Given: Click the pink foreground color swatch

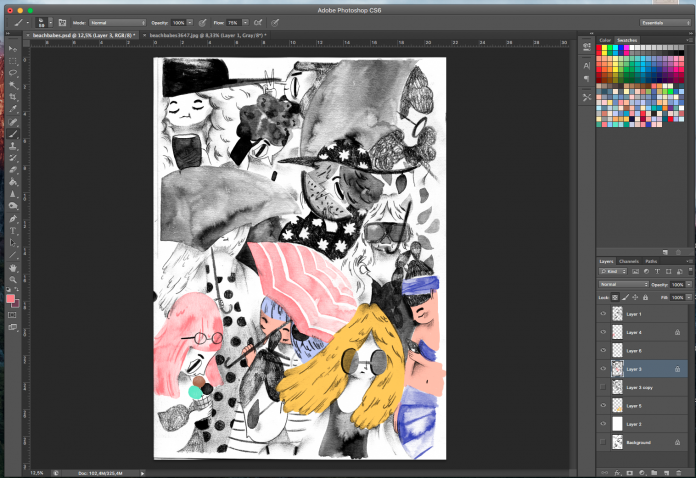Looking at the screenshot, I should click(x=10, y=299).
